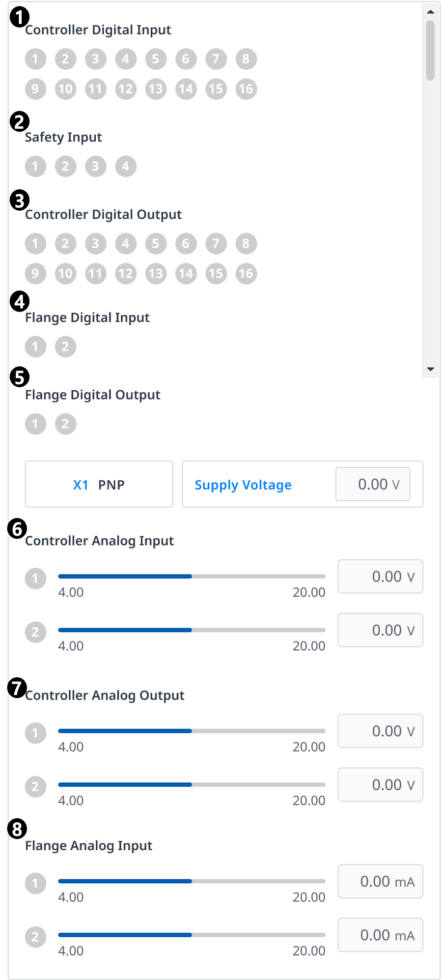Click black callout marker number 8

coord(17,829)
